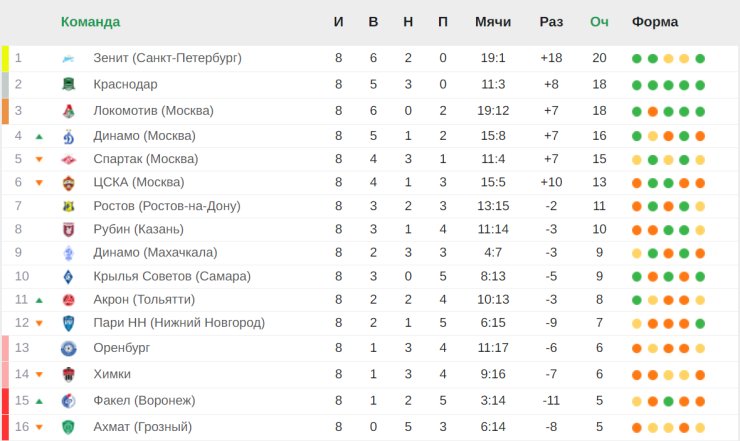Sort by Оч points column header

click(599, 22)
